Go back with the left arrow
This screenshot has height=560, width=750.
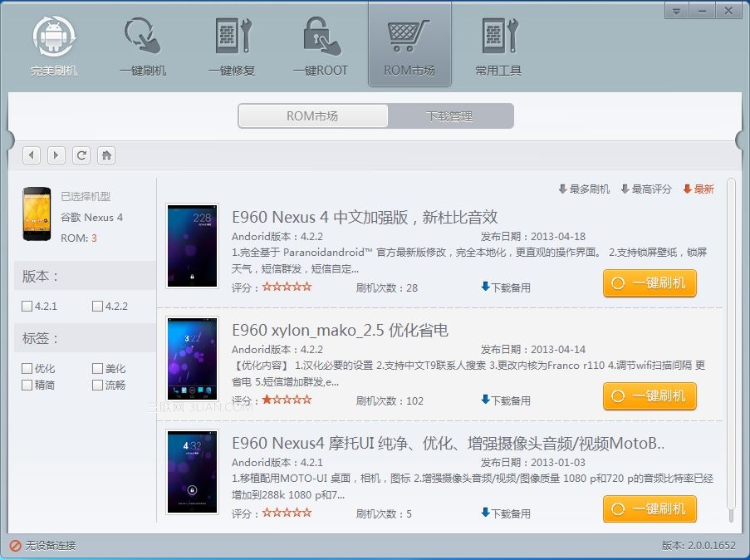tap(32, 155)
